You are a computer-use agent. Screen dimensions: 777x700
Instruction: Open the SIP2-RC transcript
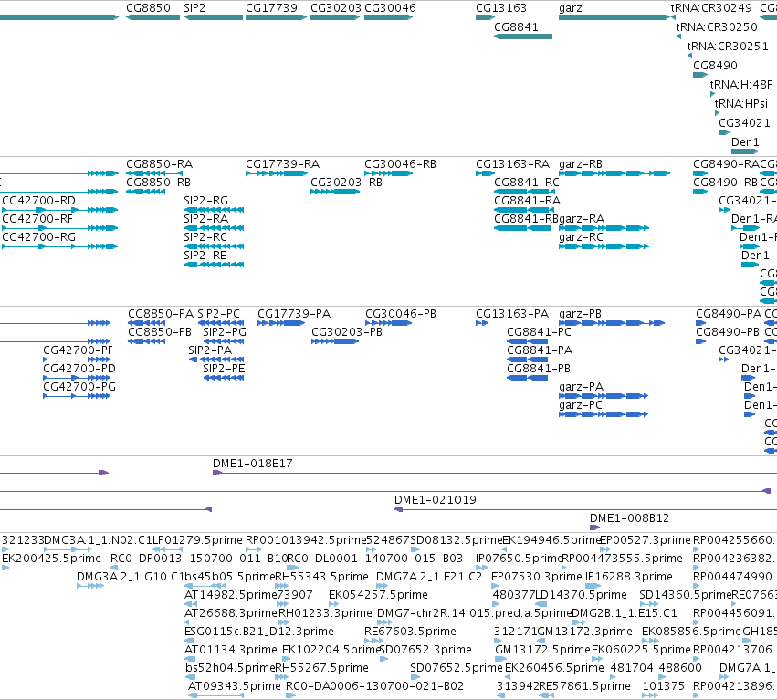pyautogui.click(x=214, y=246)
